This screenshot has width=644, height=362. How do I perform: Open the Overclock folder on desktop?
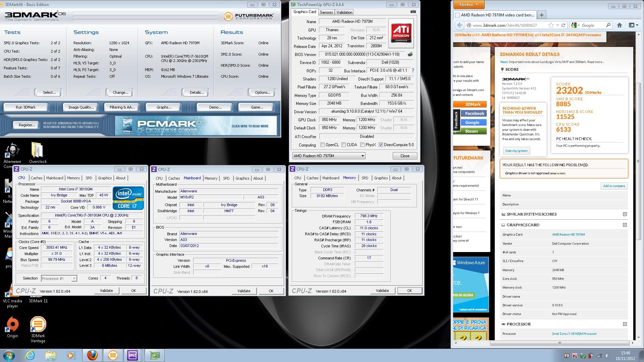point(38,153)
